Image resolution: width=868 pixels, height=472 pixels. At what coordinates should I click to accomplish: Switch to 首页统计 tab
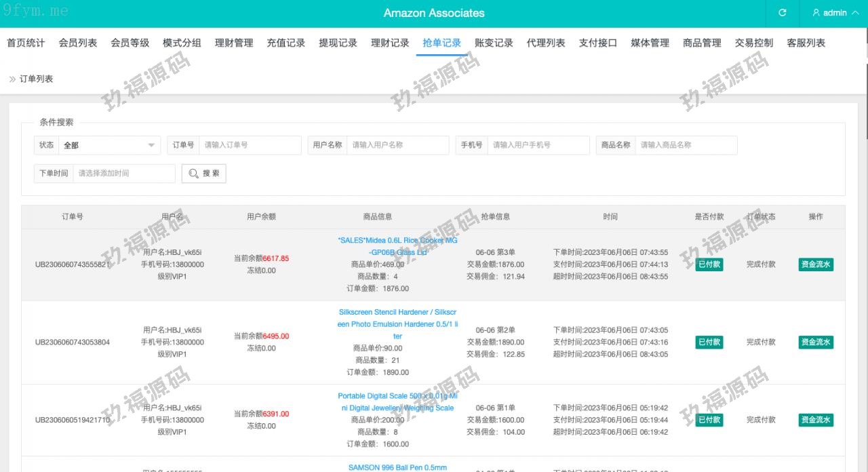pos(26,43)
